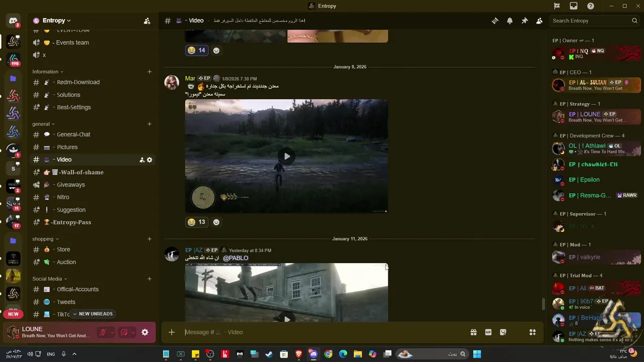Toggle headphone deafen in the user panel
This screenshot has width=644, height=362.
click(x=124, y=332)
